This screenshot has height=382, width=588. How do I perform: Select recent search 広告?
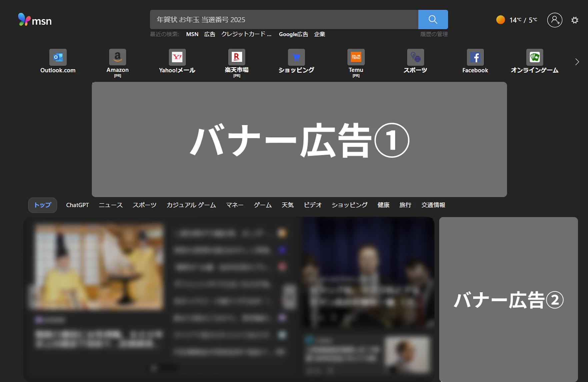point(210,34)
